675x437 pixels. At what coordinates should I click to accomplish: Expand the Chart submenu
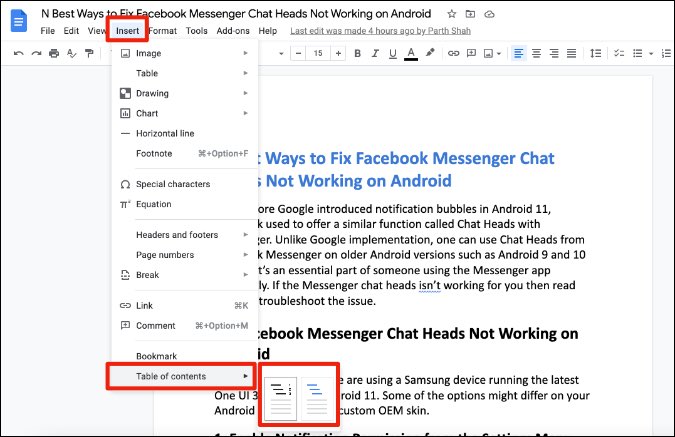coord(184,113)
